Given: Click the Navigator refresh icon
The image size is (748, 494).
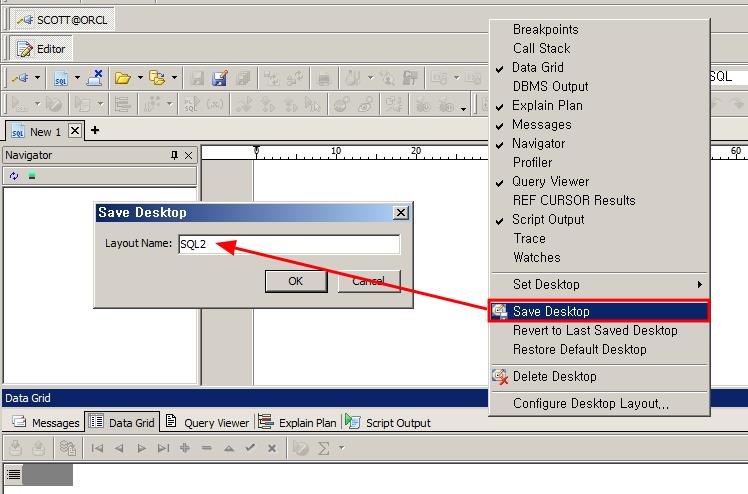Looking at the screenshot, I should pyautogui.click(x=14, y=176).
